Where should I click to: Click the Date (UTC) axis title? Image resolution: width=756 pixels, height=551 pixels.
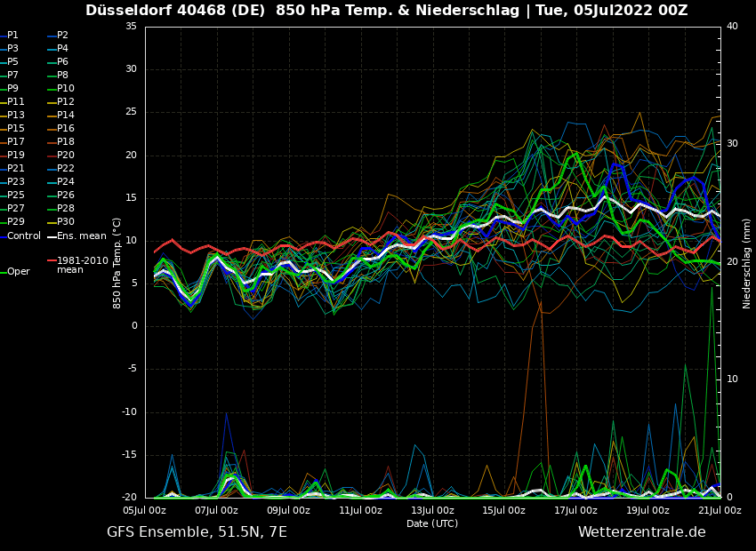click(x=432, y=523)
